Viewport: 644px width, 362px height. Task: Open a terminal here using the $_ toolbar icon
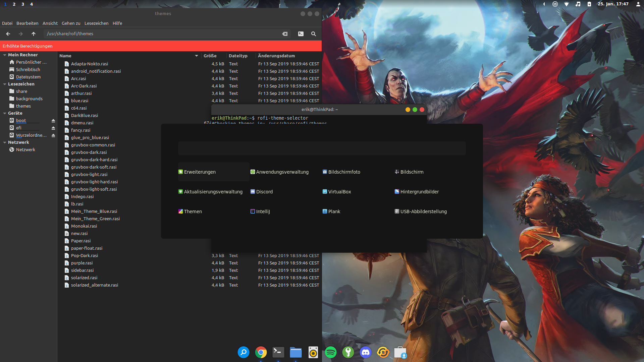pyautogui.click(x=301, y=34)
